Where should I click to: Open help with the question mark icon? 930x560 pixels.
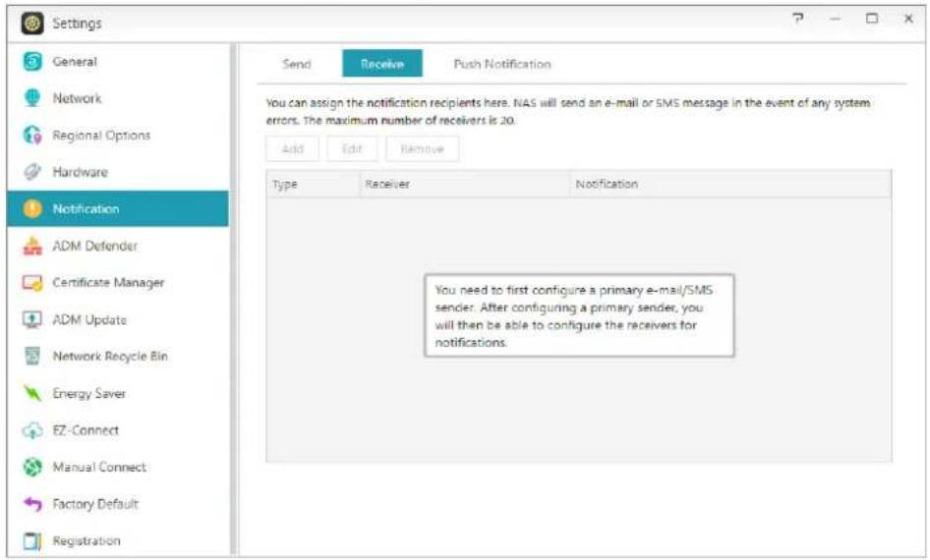[x=798, y=19]
